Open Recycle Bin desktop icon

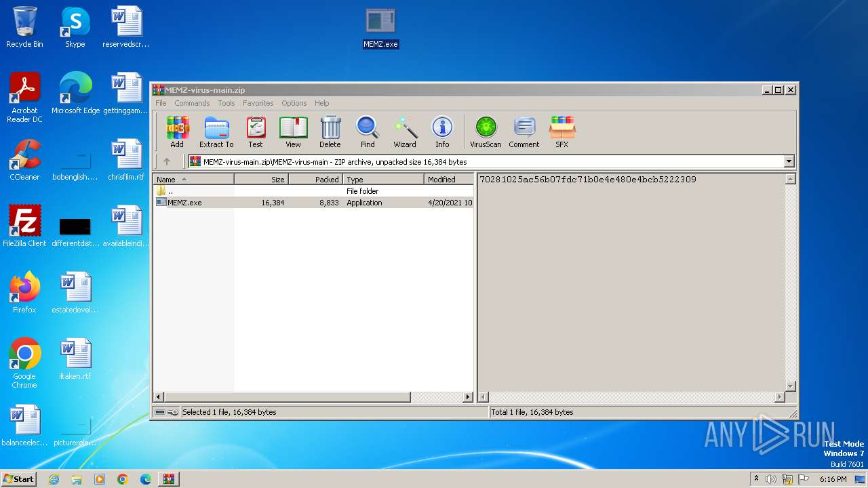[24, 27]
